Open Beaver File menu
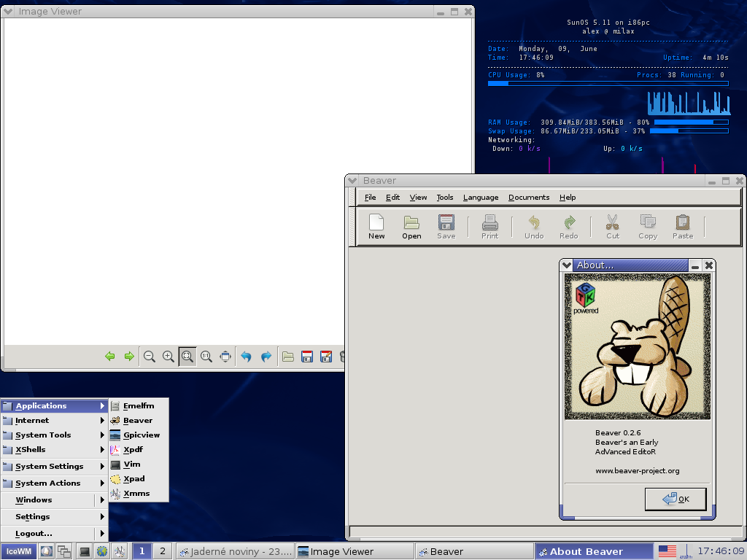Screen dimensions: 747x560 pos(370,197)
